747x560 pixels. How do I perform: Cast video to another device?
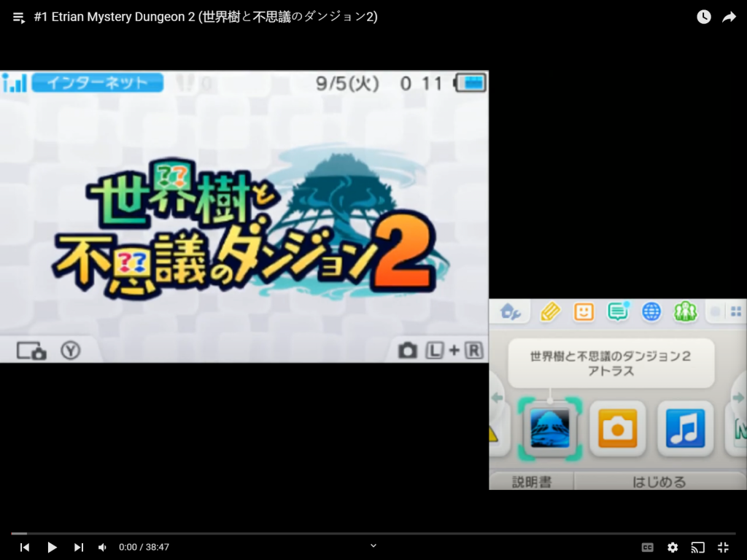click(697, 547)
